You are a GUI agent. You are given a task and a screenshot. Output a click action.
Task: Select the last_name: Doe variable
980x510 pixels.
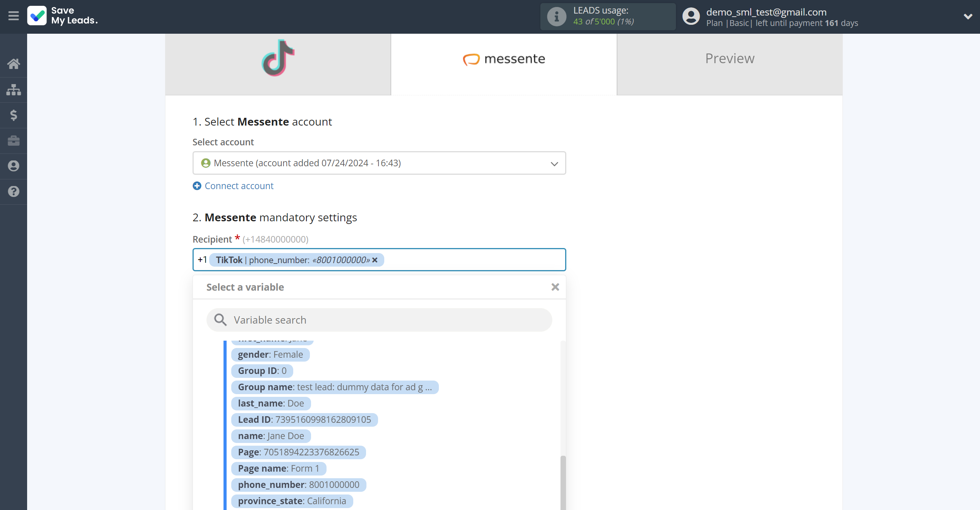271,403
